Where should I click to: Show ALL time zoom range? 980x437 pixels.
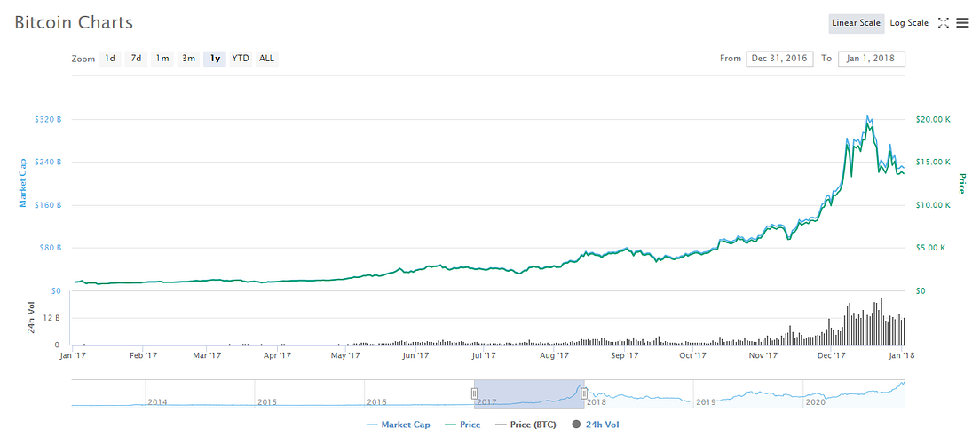pos(267,59)
